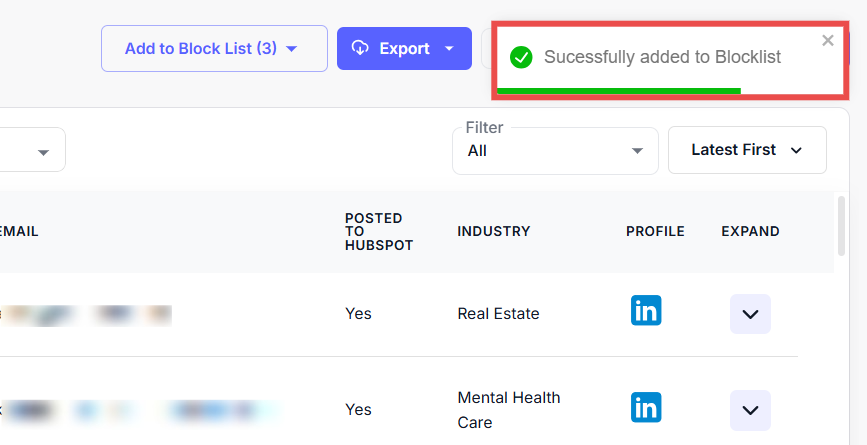Click the cloud icon on Export button
Viewport: 867px width, 445px height.
click(x=360, y=48)
